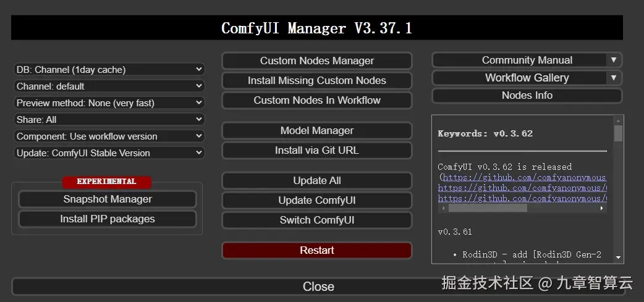The width and height of the screenshot is (644, 302).
Task: Click the EXPERIMENTAL red label
Action: (107, 182)
